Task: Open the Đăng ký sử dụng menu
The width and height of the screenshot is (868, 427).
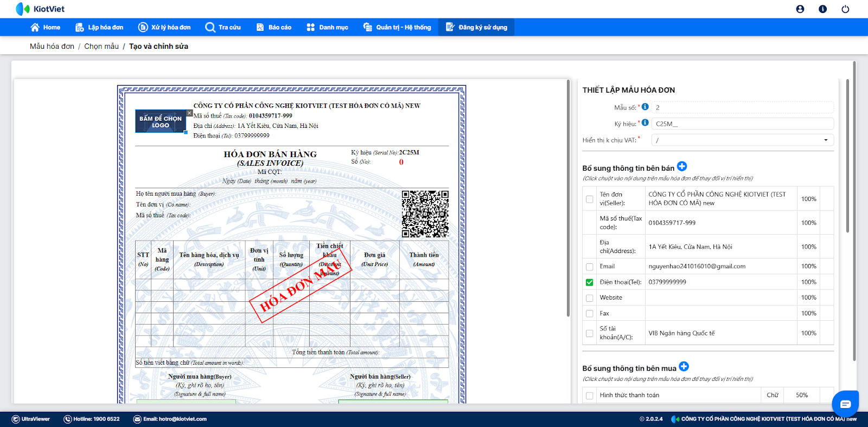Action: pyautogui.click(x=476, y=27)
